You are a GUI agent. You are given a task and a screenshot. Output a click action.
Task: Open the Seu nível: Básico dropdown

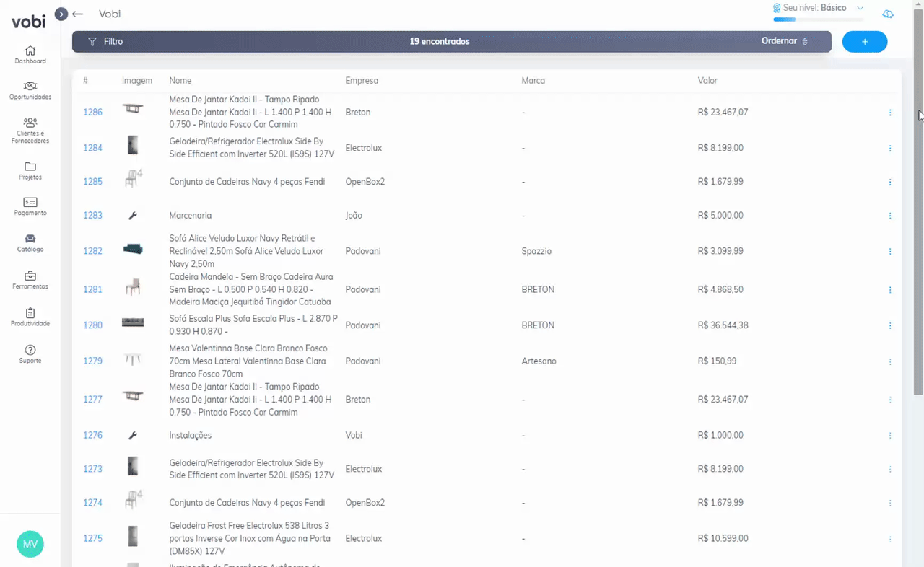pyautogui.click(x=818, y=8)
